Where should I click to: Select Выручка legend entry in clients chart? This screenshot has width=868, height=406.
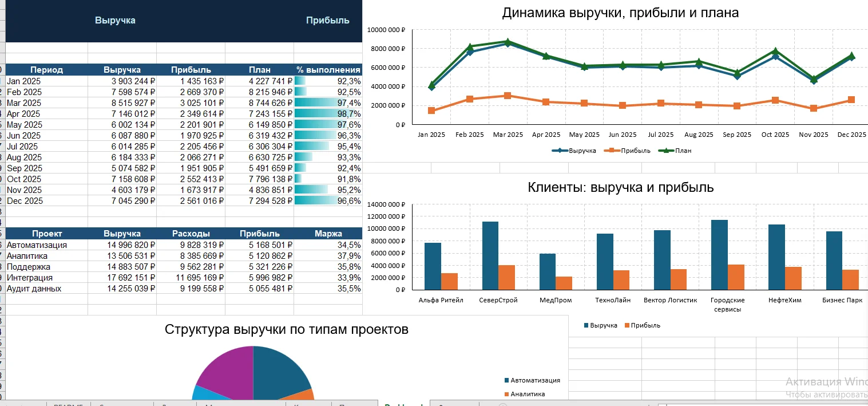click(x=601, y=325)
